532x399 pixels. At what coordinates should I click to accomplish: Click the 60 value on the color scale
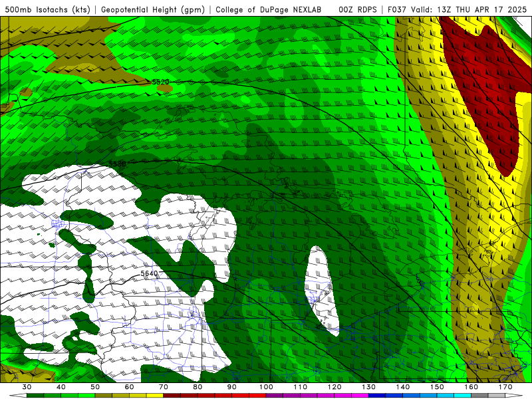click(x=129, y=387)
